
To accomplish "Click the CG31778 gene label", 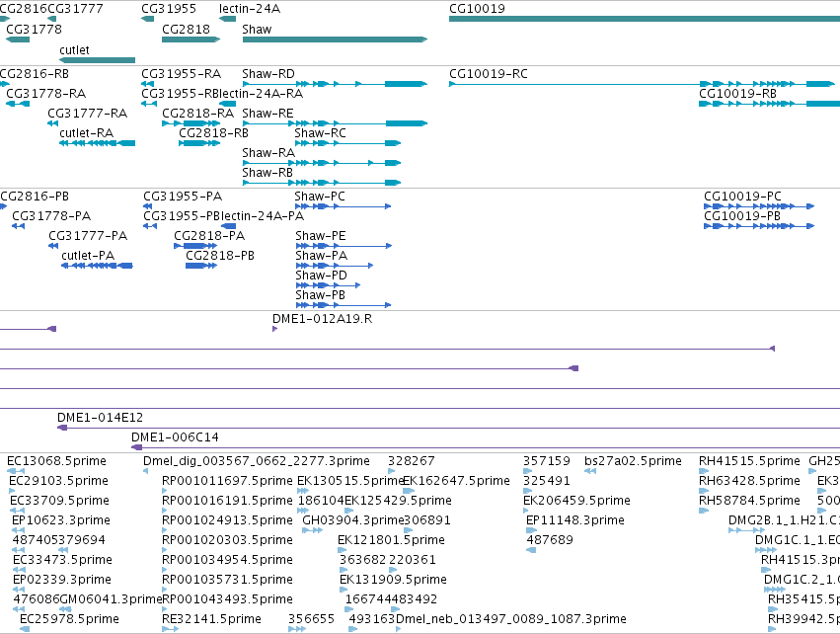I will coord(34,29).
